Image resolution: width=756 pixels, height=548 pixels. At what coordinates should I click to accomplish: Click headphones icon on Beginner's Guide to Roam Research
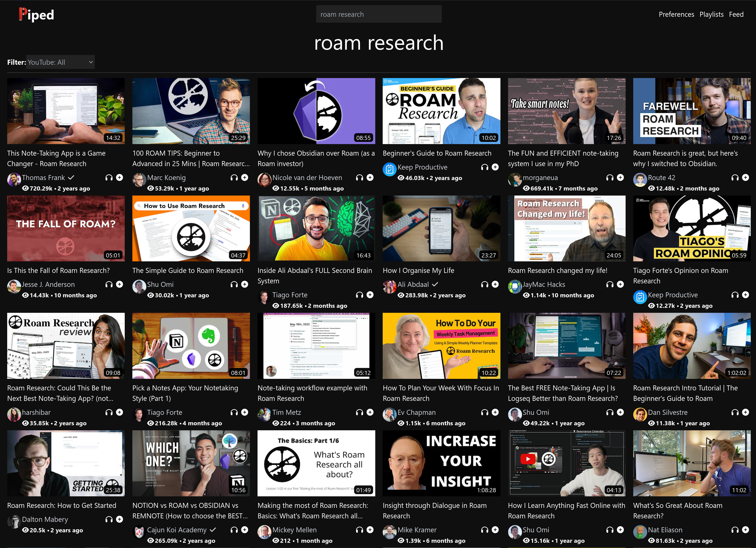point(485,167)
